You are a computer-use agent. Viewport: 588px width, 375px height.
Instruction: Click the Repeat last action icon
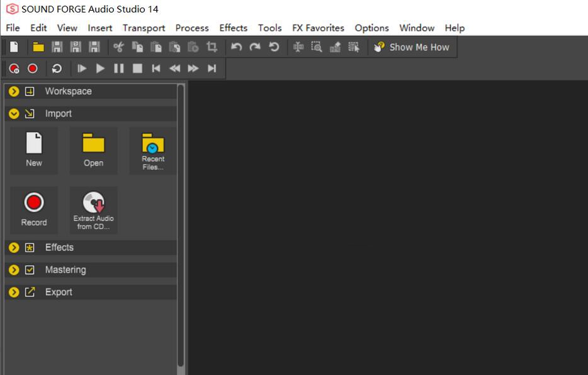(x=274, y=47)
